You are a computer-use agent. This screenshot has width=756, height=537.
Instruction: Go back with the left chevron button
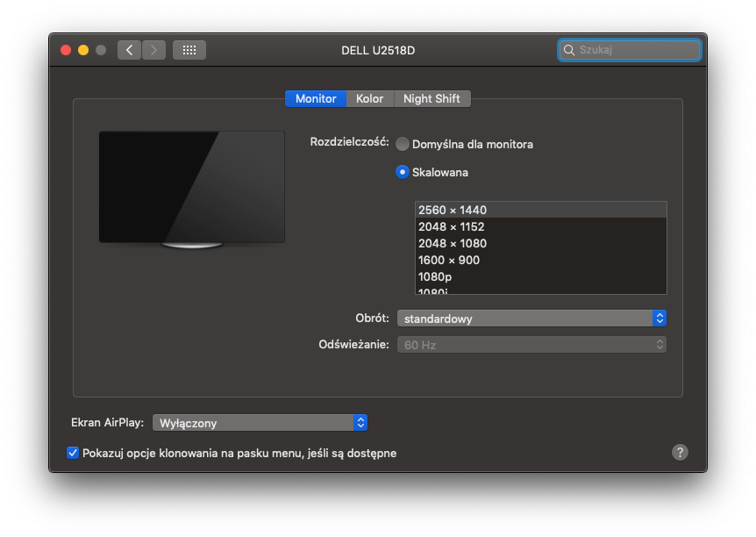coord(129,50)
